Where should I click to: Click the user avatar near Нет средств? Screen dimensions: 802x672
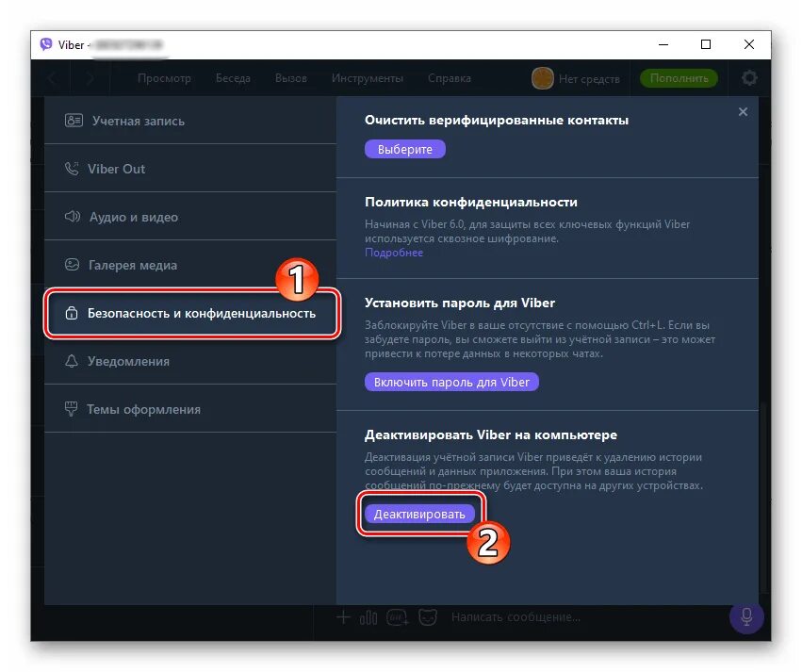[542, 78]
